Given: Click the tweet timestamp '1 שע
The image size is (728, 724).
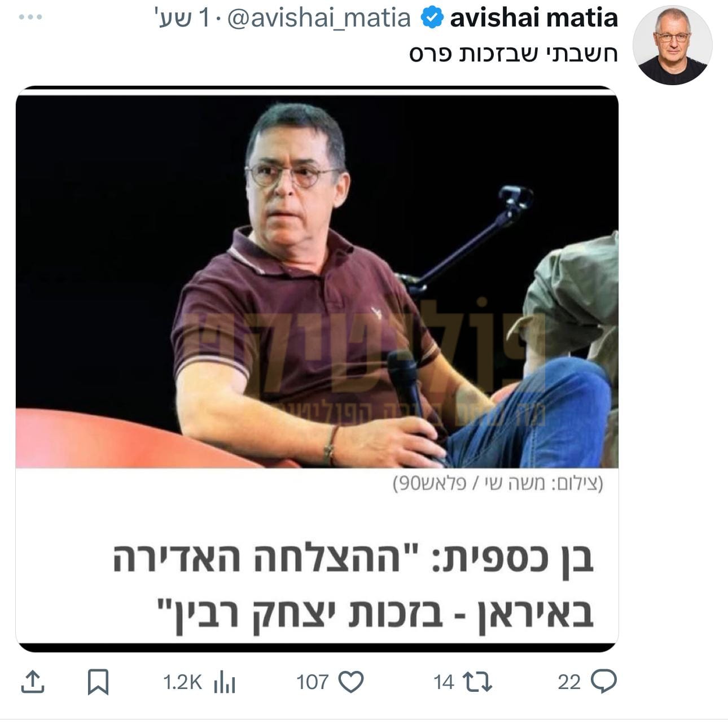Looking at the screenshot, I should 179,19.
